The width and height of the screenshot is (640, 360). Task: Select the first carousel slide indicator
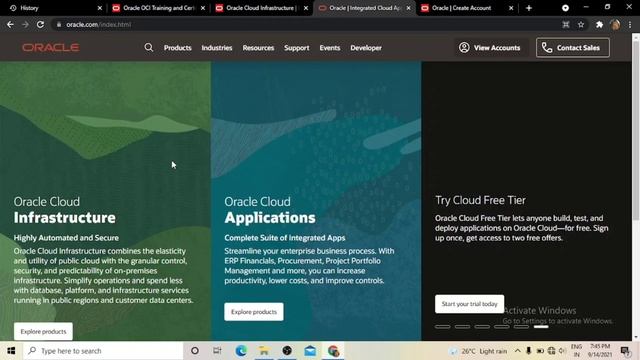(442, 327)
